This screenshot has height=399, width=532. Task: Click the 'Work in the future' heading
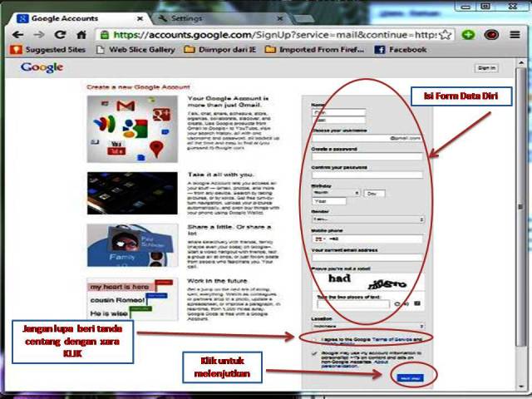point(217,281)
